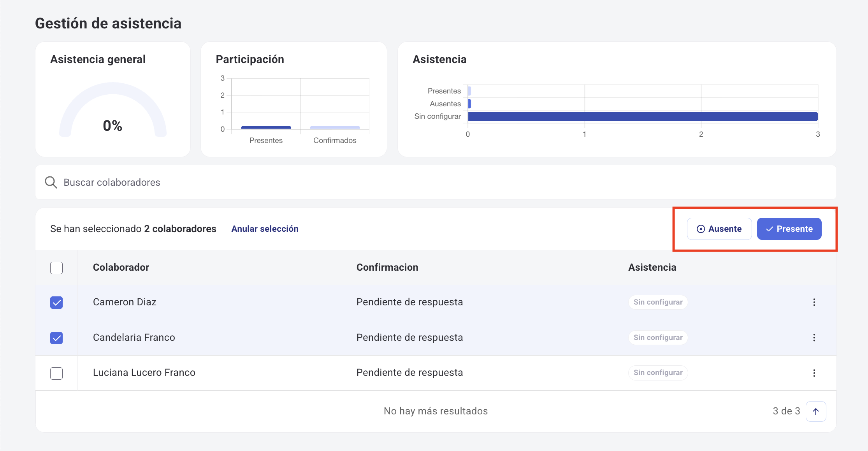The height and width of the screenshot is (451, 868).
Task: Click the 0% attendance gauge
Action: (x=112, y=117)
